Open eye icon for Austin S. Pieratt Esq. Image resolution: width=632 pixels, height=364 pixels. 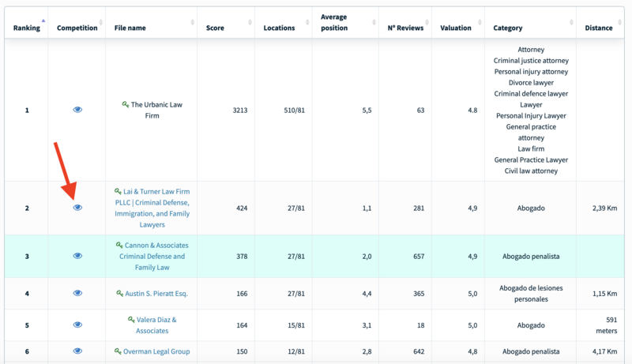[77, 293]
